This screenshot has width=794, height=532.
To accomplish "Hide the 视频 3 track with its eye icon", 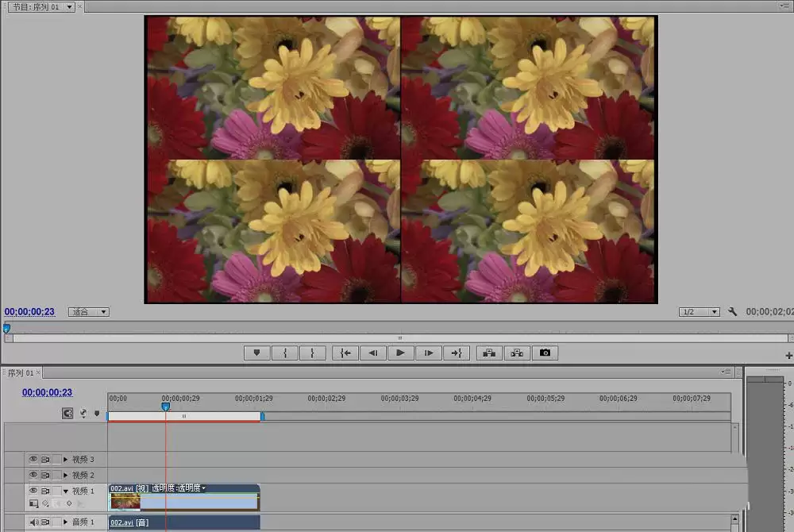I will [33, 459].
